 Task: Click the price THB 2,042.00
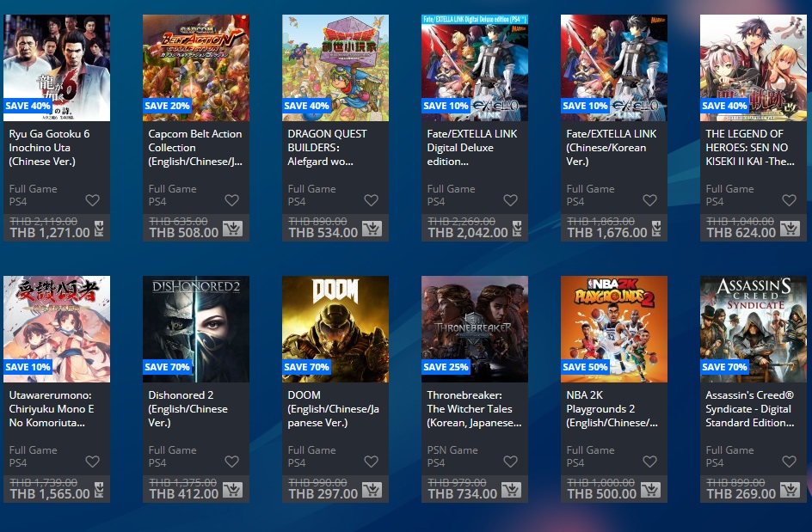[468, 233]
